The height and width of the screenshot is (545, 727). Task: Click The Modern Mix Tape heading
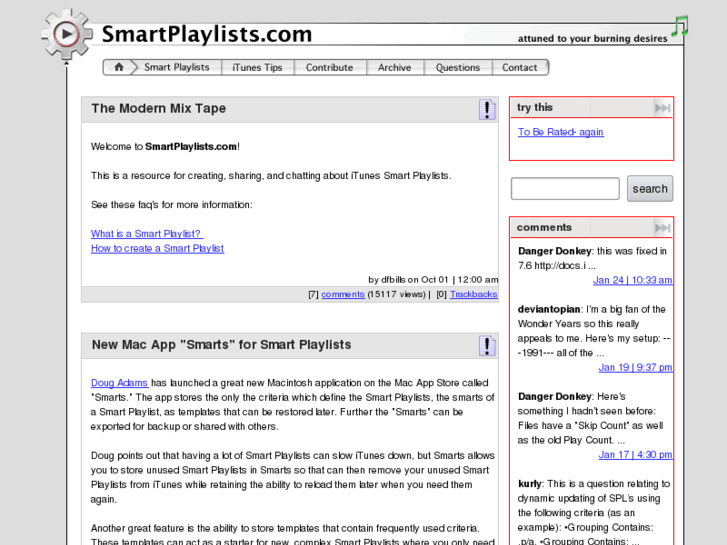[159, 109]
